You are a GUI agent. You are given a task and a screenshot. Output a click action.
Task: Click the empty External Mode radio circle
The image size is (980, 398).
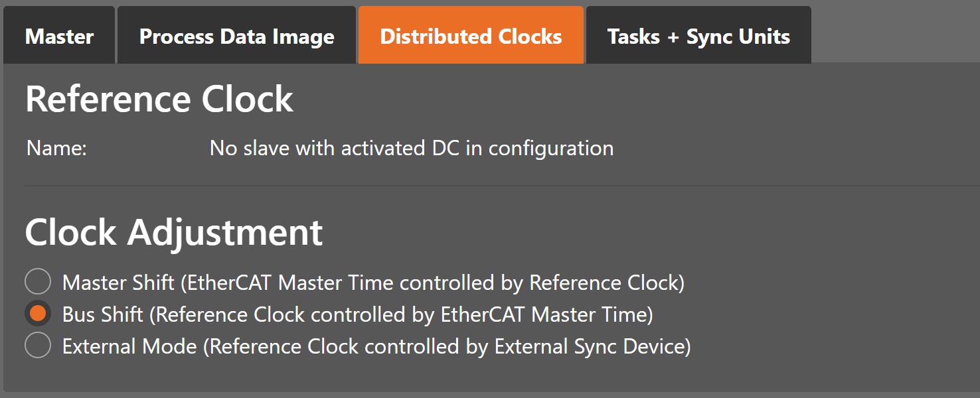click(x=38, y=345)
